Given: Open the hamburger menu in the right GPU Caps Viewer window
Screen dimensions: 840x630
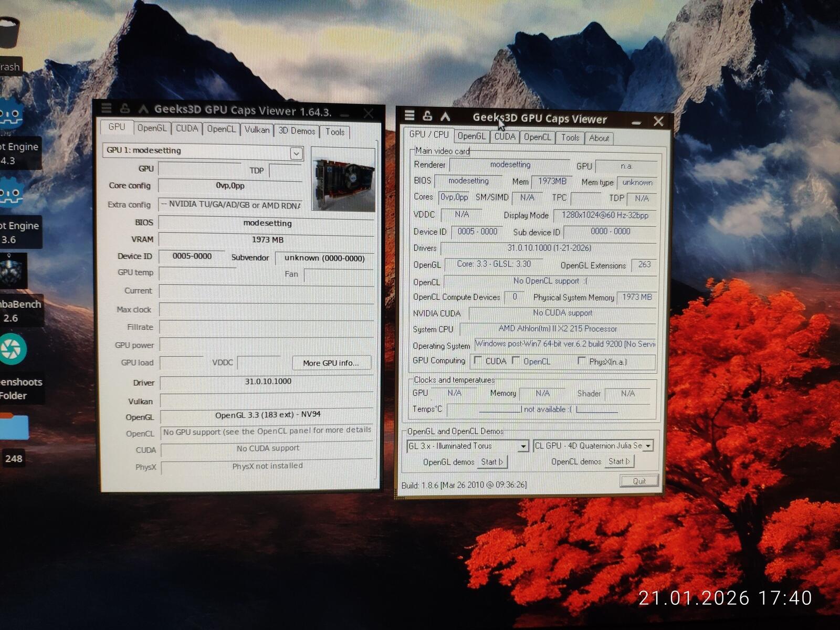Looking at the screenshot, I should point(409,115).
